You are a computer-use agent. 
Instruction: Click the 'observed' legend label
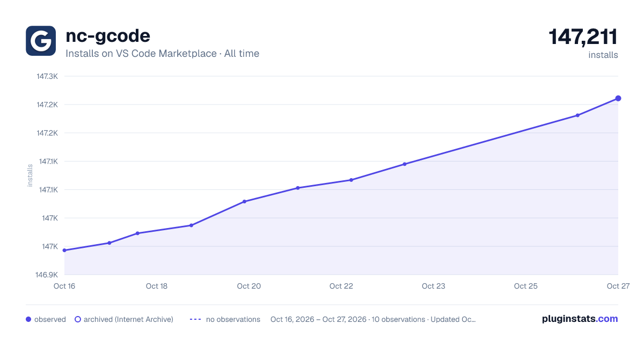(x=50, y=319)
